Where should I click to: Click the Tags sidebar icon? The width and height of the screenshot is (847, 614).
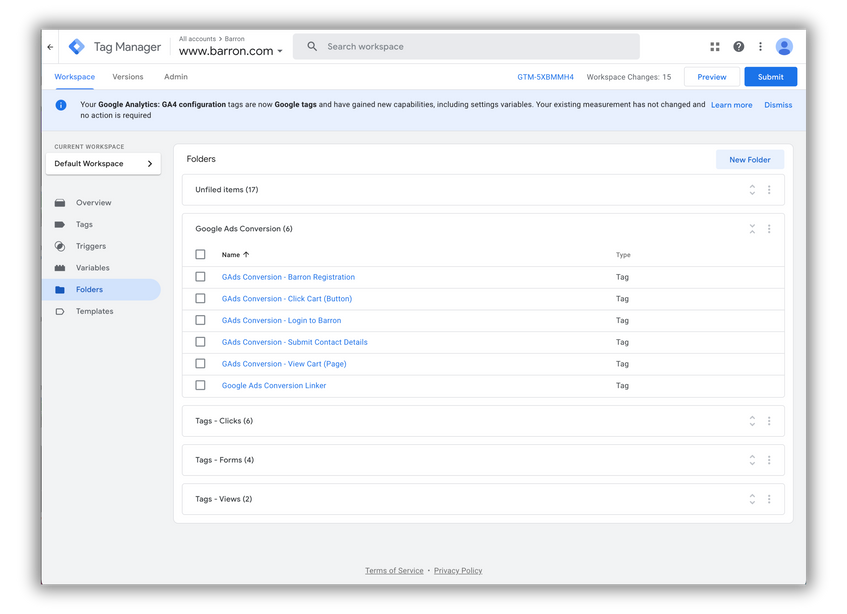point(60,225)
